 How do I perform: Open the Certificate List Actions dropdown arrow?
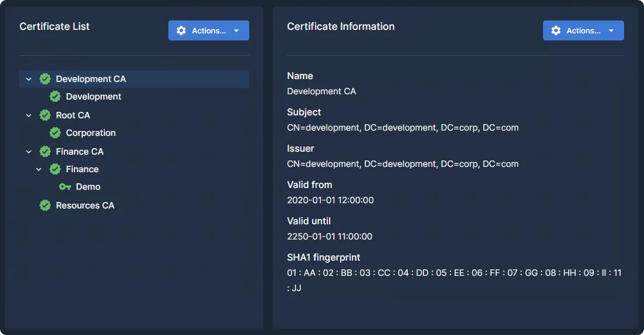[236, 31]
